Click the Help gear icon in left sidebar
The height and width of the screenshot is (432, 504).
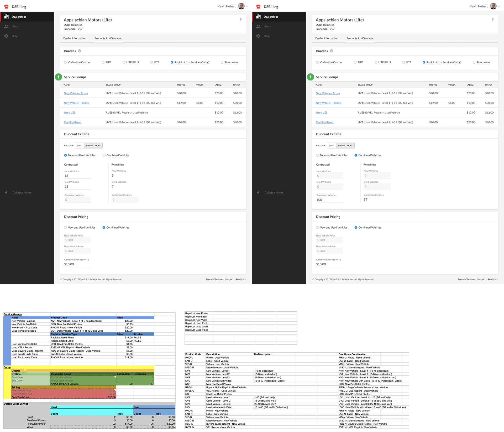pos(6,36)
